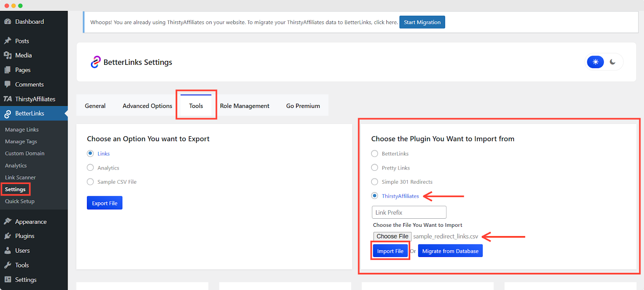Click the Dashboard gauge icon
Image resolution: width=644 pixels, height=290 pixels.
pos(8,22)
